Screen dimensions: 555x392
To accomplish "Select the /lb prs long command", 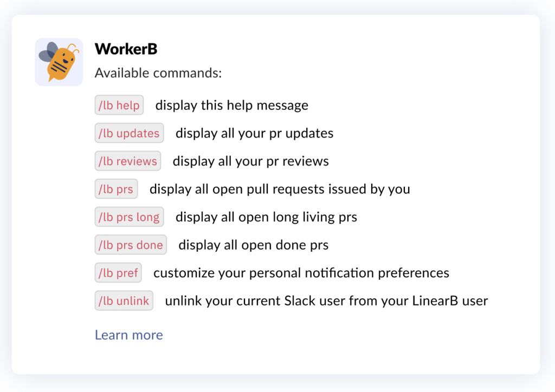I will tap(129, 217).
